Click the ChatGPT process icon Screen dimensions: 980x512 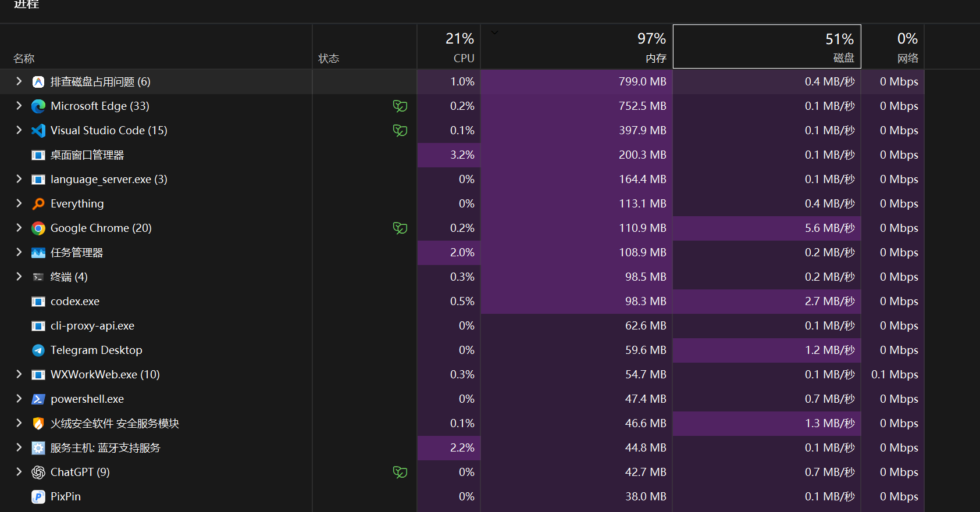pos(38,472)
